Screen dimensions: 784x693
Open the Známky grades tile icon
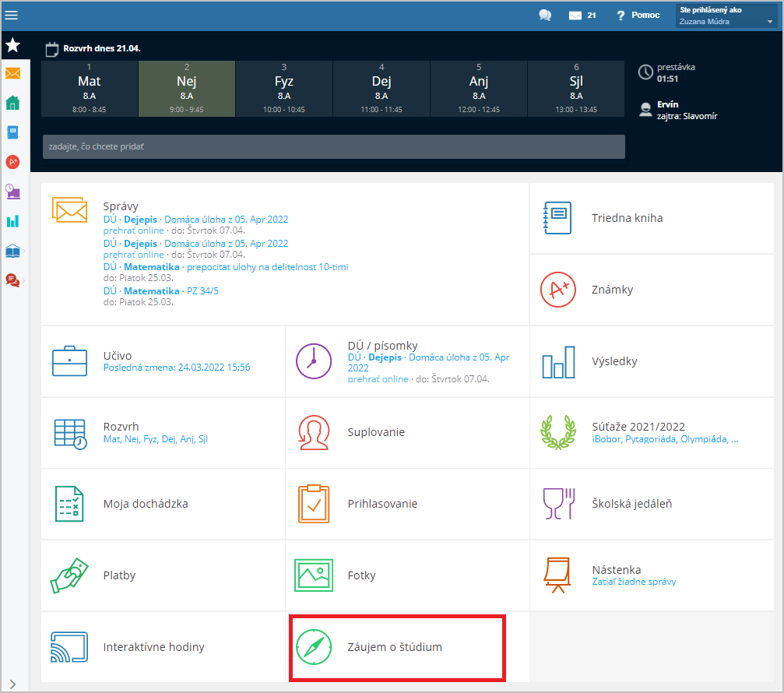pos(557,290)
